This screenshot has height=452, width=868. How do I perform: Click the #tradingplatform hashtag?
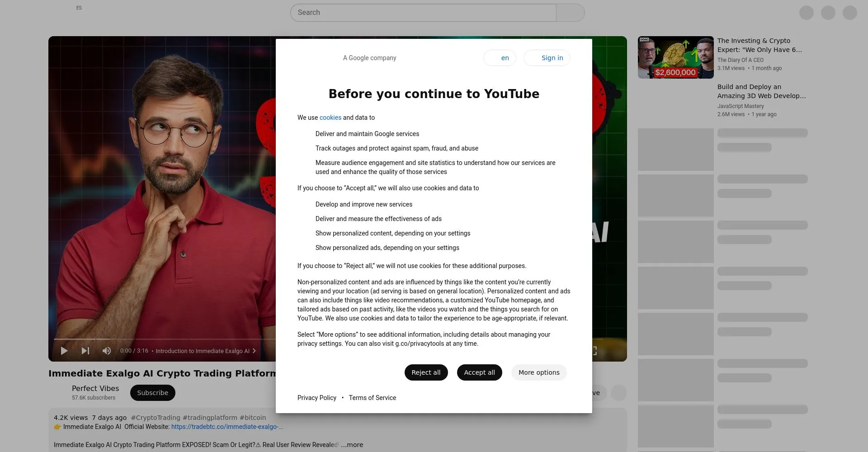click(210, 418)
